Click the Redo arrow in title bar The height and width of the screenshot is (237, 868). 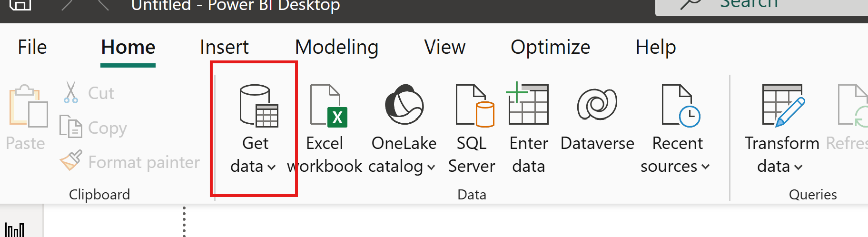(x=103, y=5)
